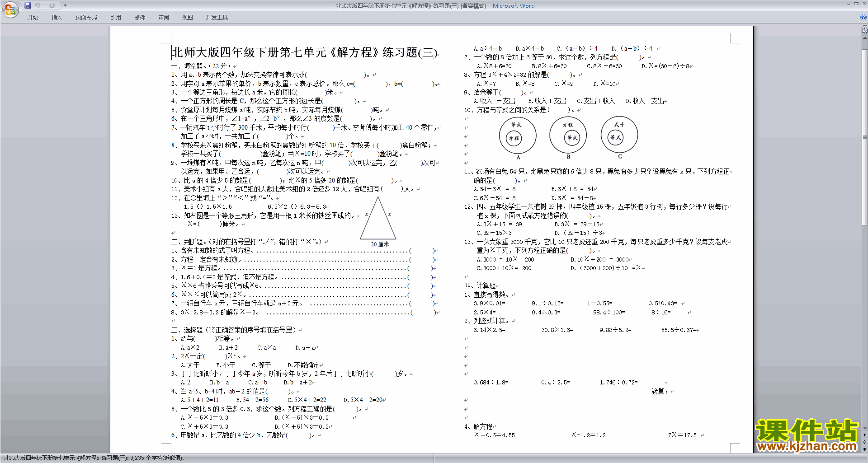Expand the Customize Quick Access Toolbar arrow
The image size is (868, 463).
point(65,5)
